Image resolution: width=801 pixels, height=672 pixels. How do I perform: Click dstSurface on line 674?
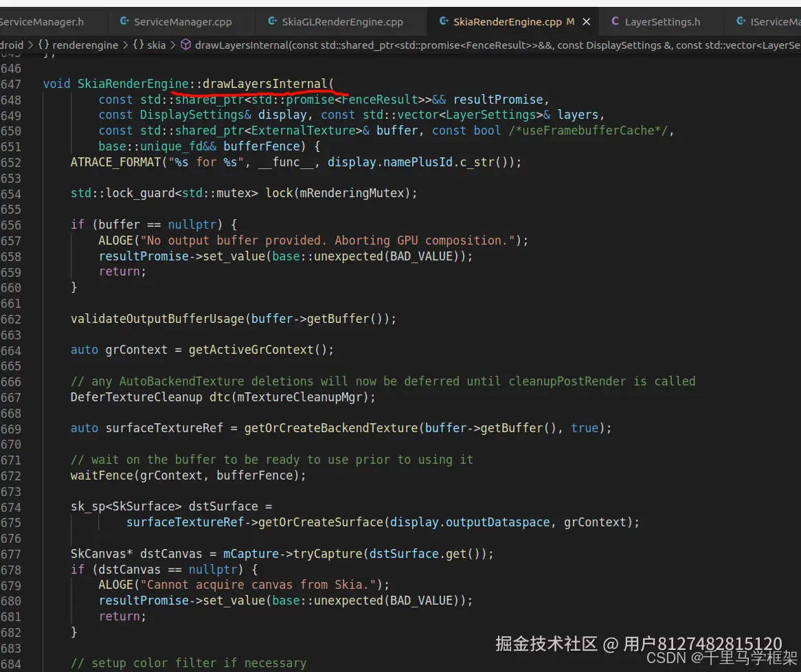click(x=223, y=506)
